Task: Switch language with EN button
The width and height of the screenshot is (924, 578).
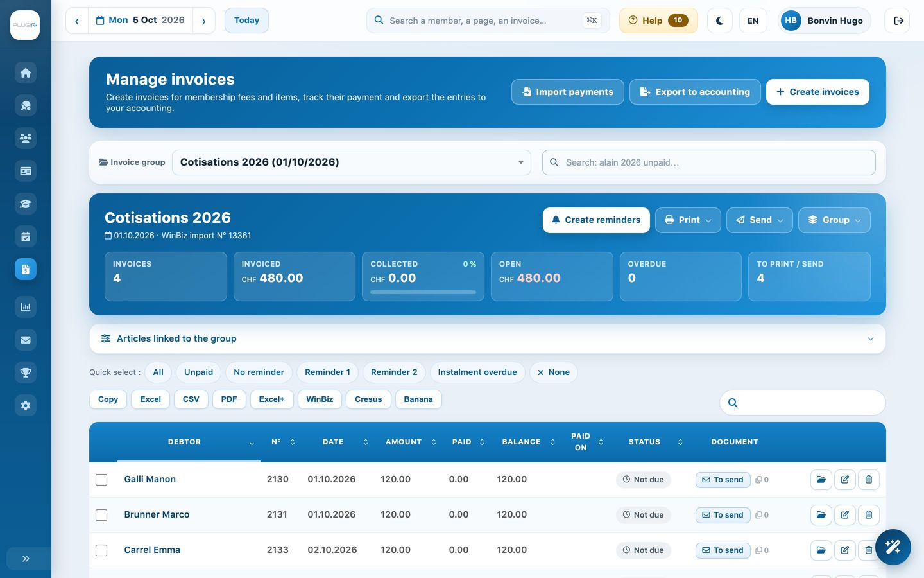Action: point(753,21)
